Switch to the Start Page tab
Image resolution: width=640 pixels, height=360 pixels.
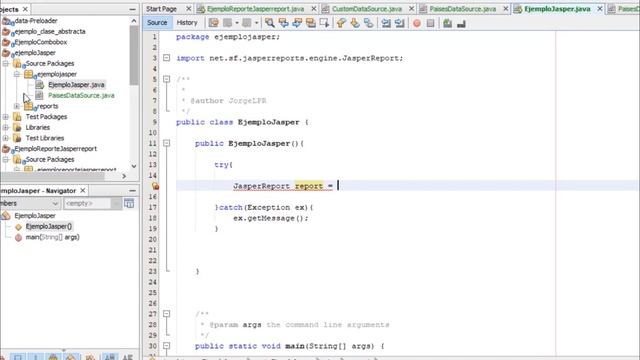[162, 9]
